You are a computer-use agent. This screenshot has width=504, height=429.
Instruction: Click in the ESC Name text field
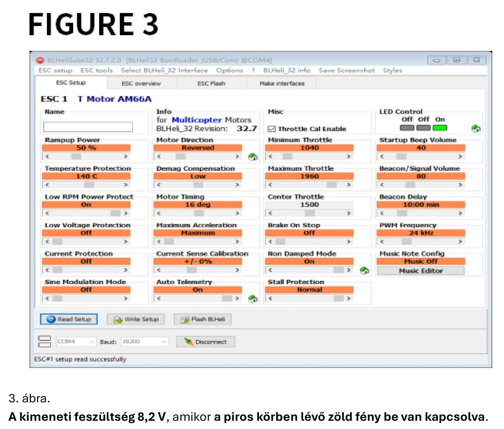click(x=88, y=127)
